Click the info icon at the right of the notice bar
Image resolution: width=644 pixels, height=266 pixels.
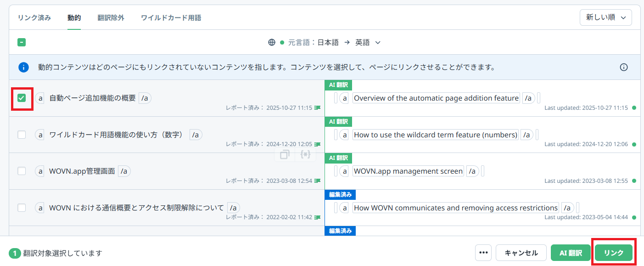(x=624, y=67)
